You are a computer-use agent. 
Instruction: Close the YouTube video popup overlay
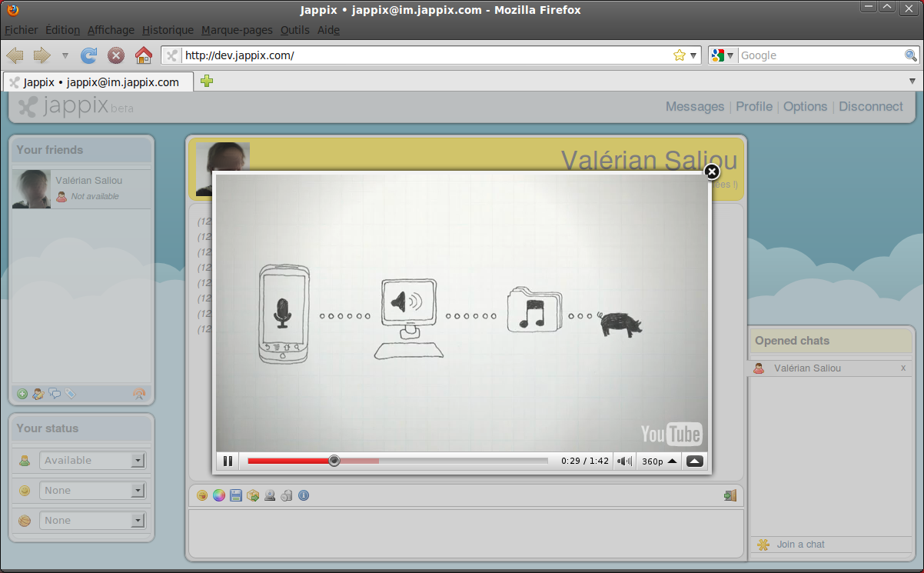(x=712, y=172)
